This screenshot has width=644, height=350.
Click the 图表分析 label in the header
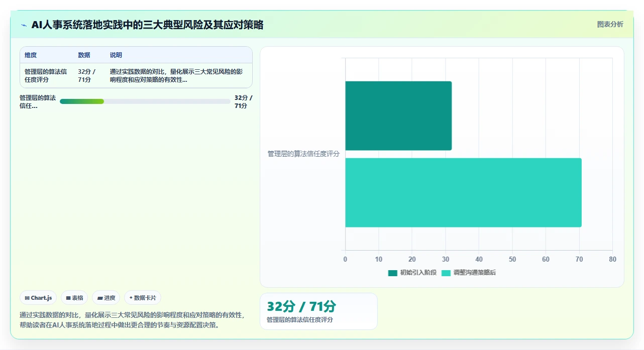(610, 24)
